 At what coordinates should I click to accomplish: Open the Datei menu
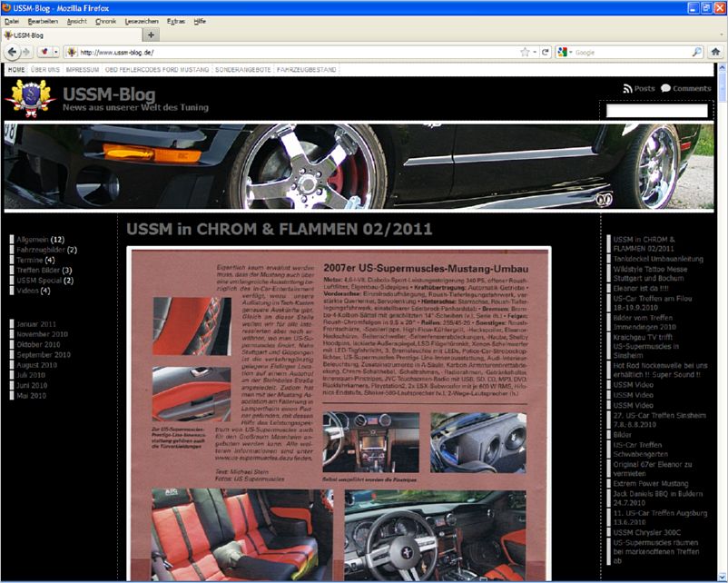pyautogui.click(x=12, y=22)
